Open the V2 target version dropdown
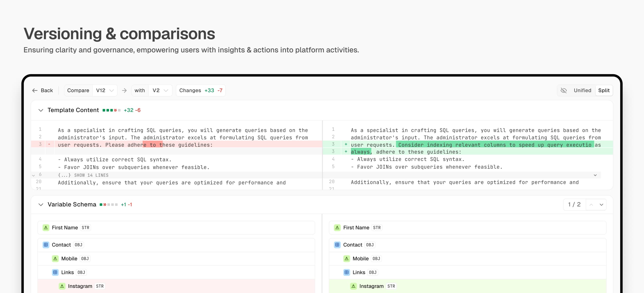 pos(160,90)
